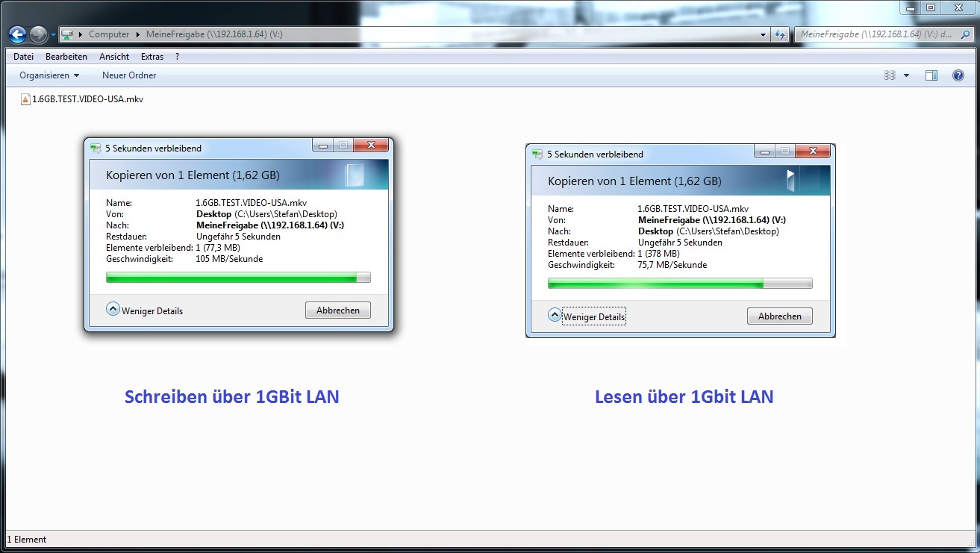Click the VLC icon of the mkv file
This screenshot has width=980, height=553.
(25, 99)
